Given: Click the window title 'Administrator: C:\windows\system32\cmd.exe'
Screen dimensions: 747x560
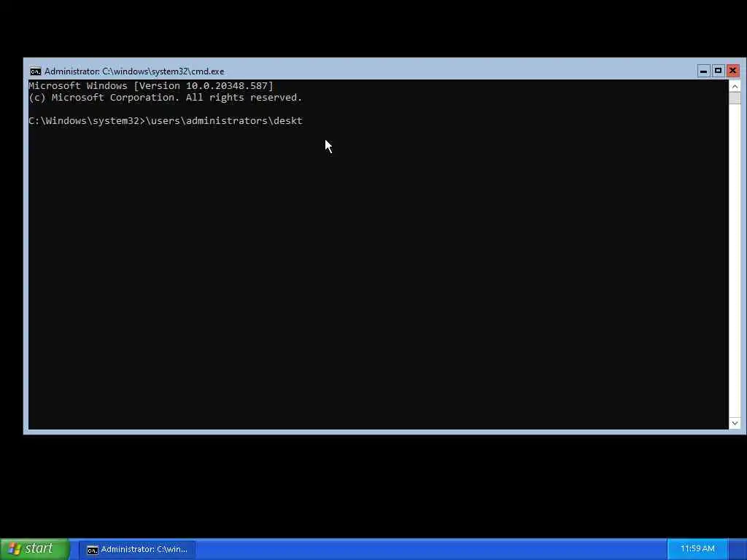Looking at the screenshot, I should point(134,71).
